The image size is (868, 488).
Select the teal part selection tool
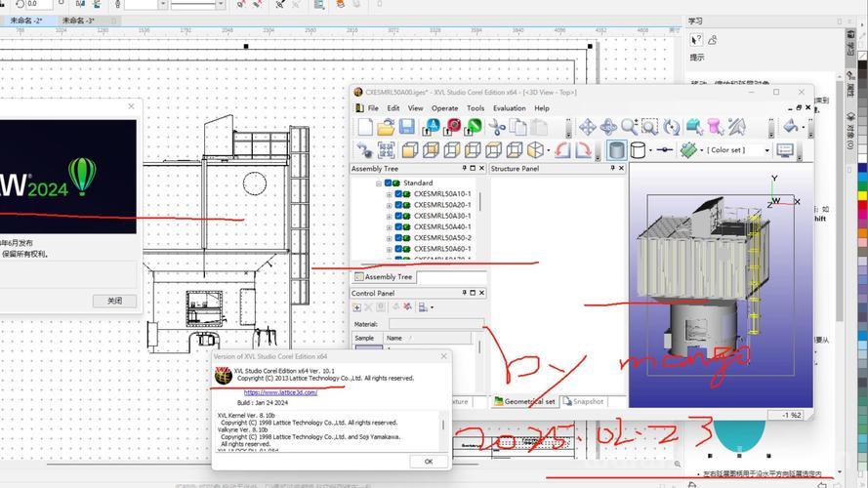coord(694,127)
